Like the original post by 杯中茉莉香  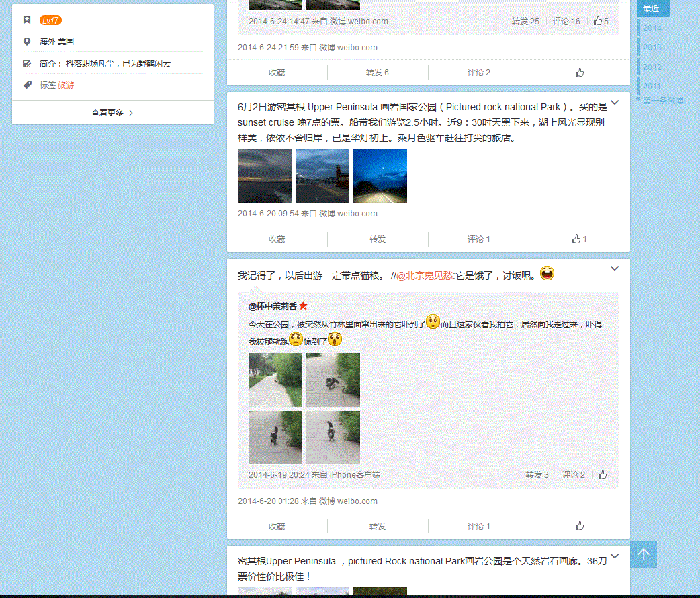[x=603, y=475]
